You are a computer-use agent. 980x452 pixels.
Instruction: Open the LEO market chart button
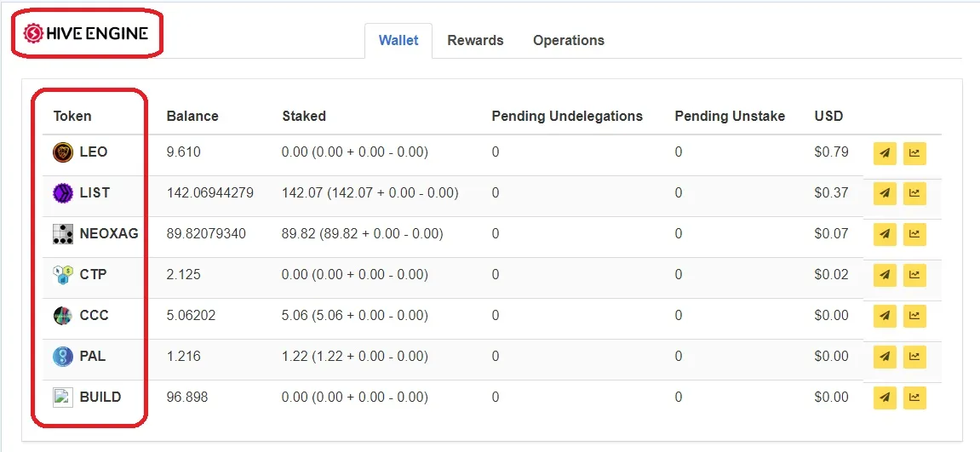coord(914,153)
